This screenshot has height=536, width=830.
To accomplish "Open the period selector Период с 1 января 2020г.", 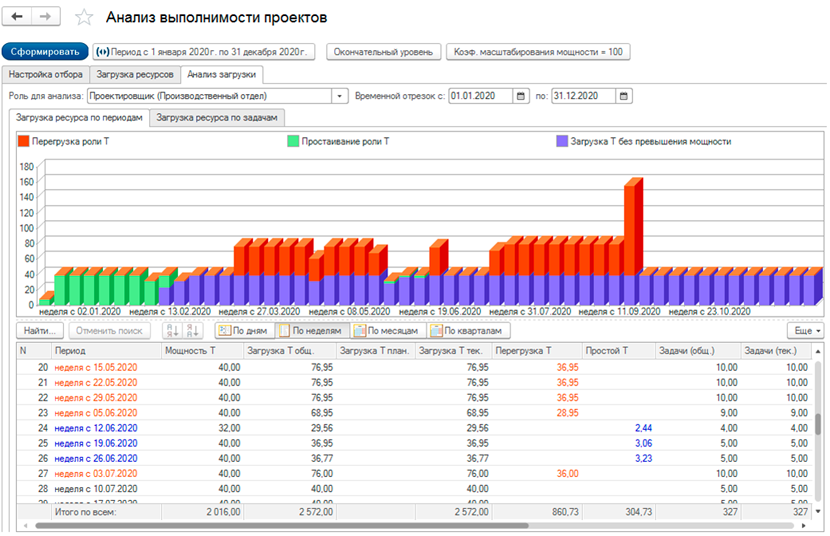I will pos(204,52).
